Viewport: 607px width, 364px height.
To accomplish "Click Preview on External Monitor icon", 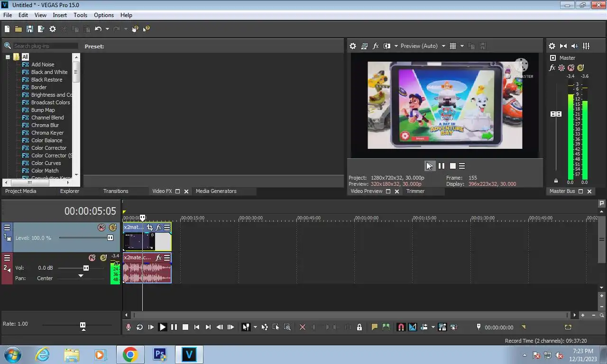I will point(364,46).
